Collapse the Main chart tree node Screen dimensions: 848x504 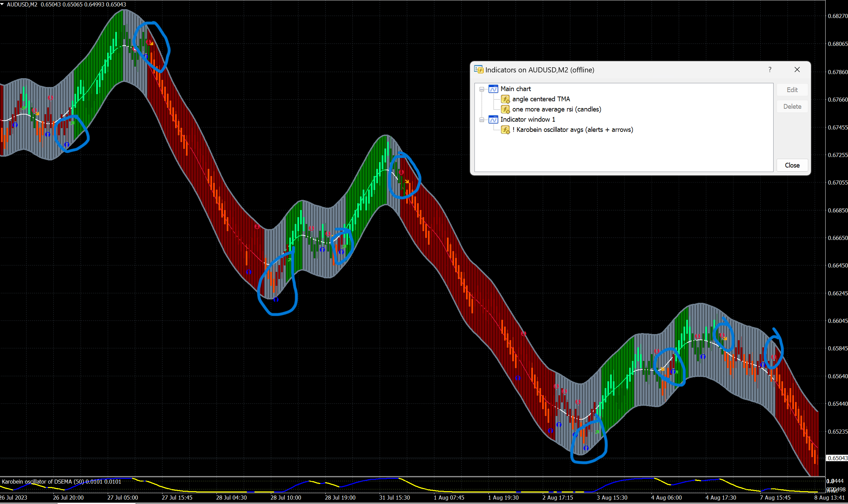pyautogui.click(x=482, y=89)
